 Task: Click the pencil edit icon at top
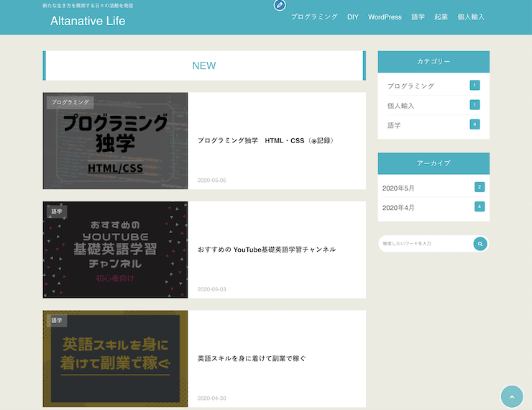coord(280,5)
